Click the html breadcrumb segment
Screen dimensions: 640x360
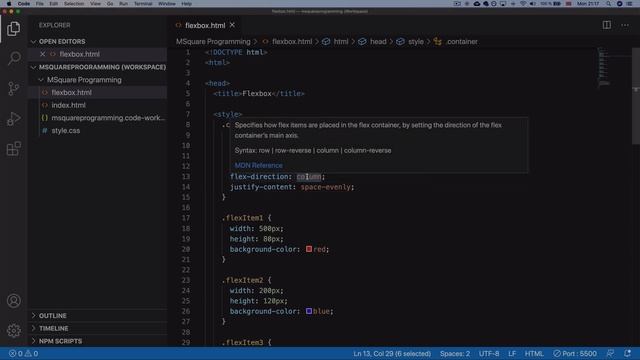pyautogui.click(x=341, y=42)
